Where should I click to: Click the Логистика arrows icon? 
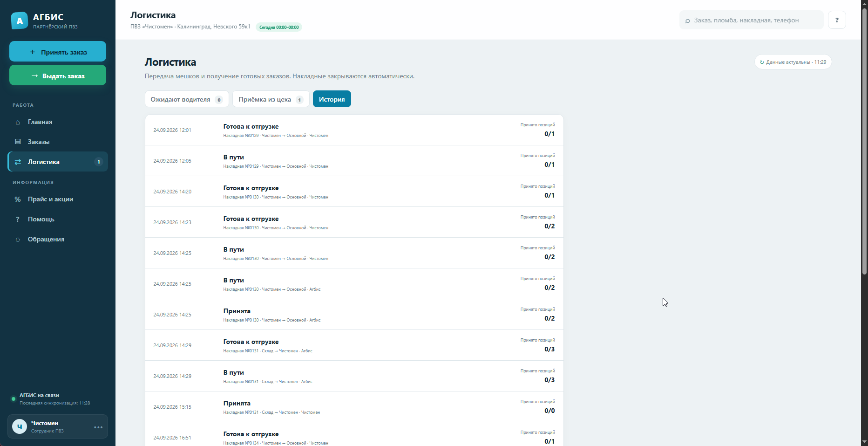18,162
